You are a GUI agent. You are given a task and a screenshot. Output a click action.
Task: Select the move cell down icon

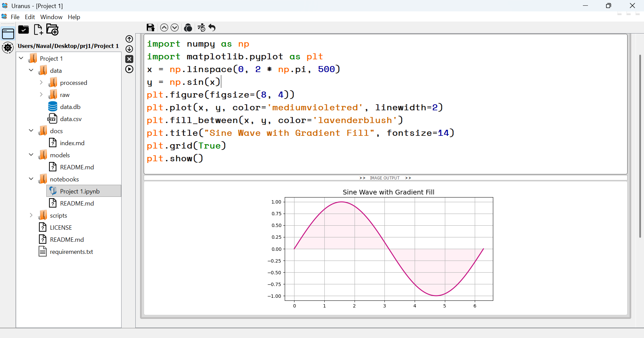pos(175,27)
